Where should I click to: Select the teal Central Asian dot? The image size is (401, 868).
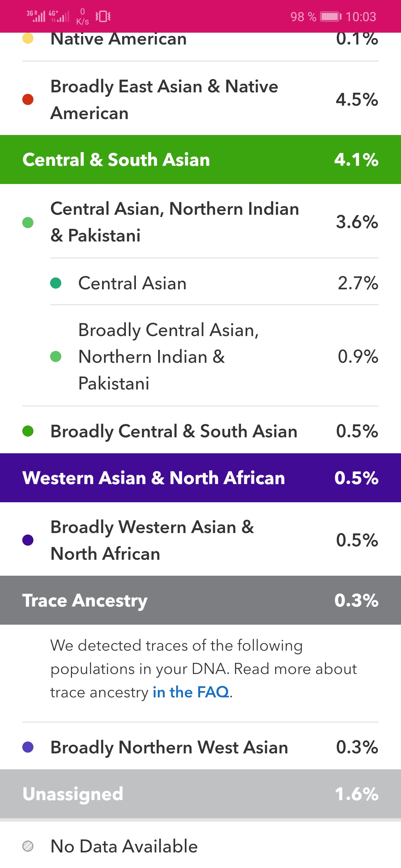[x=56, y=283]
